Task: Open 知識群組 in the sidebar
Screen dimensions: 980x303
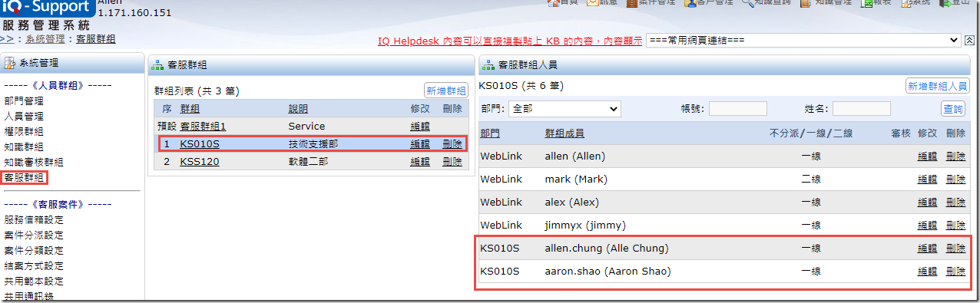Action: (x=24, y=147)
